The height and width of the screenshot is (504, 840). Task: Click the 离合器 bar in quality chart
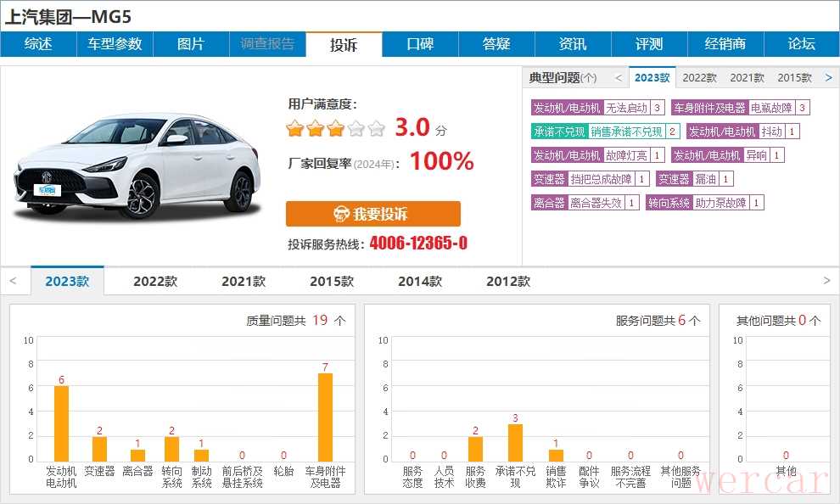pyautogui.click(x=137, y=456)
